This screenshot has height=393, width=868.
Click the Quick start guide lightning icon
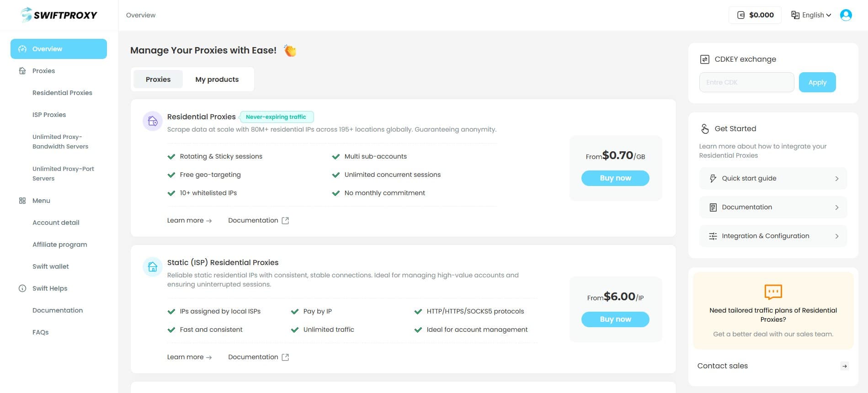pyautogui.click(x=713, y=179)
